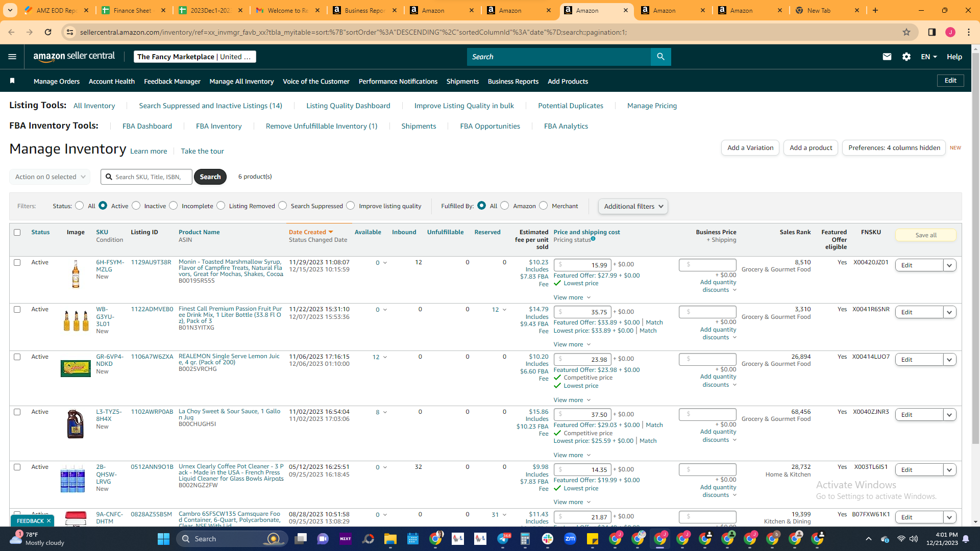The image size is (980, 551).
Task: Select Improve listing quality filter
Action: tap(350, 206)
